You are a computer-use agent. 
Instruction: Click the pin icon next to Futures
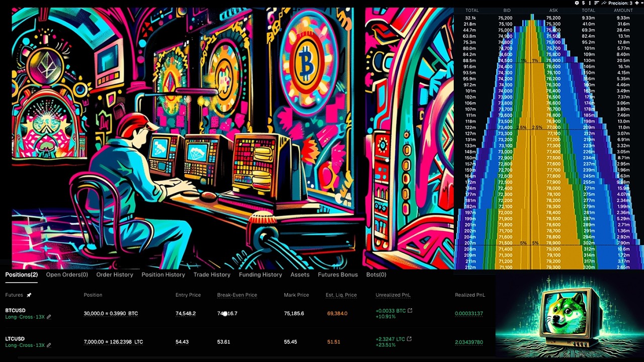tap(29, 295)
